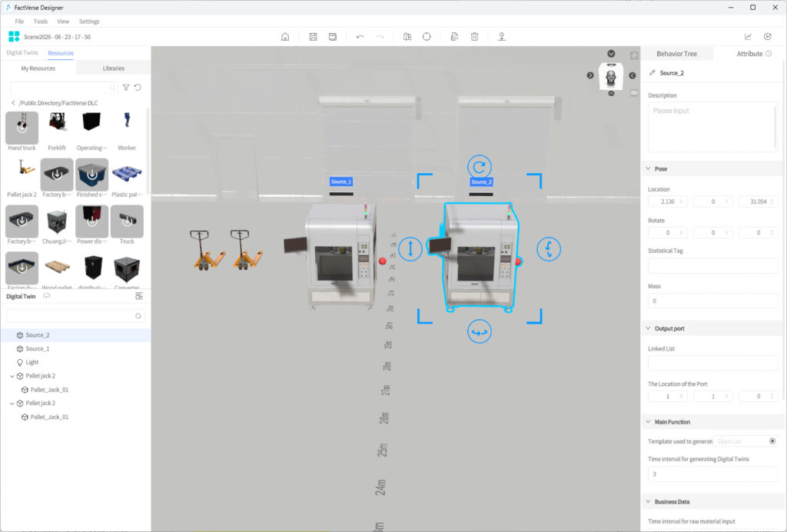Click the Linked List input field
This screenshot has height=532, width=787.
point(712,363)
